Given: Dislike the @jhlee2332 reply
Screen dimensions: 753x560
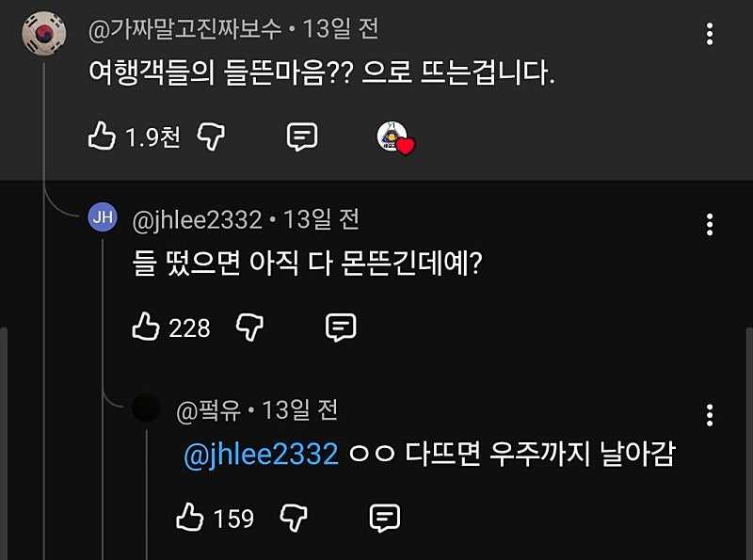Looking at the screenshot, I should click(249, 327).
